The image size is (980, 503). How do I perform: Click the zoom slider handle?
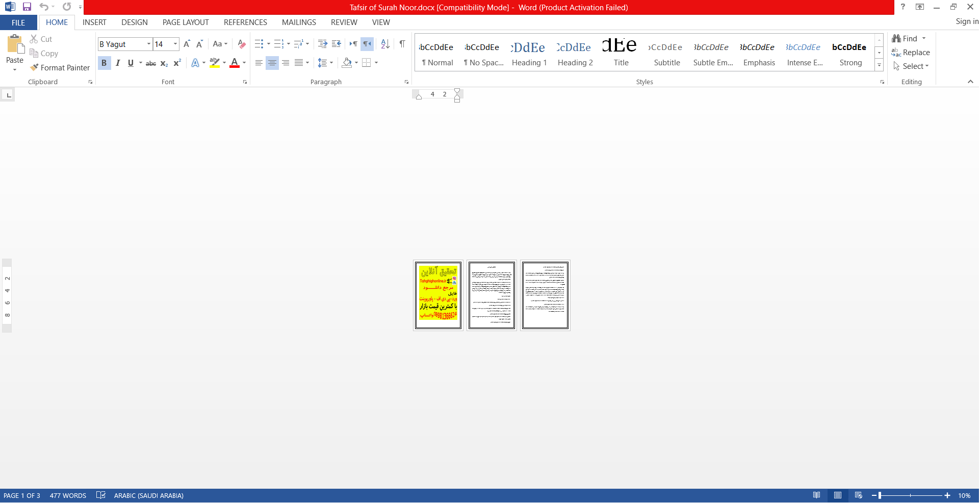[880, 495]
